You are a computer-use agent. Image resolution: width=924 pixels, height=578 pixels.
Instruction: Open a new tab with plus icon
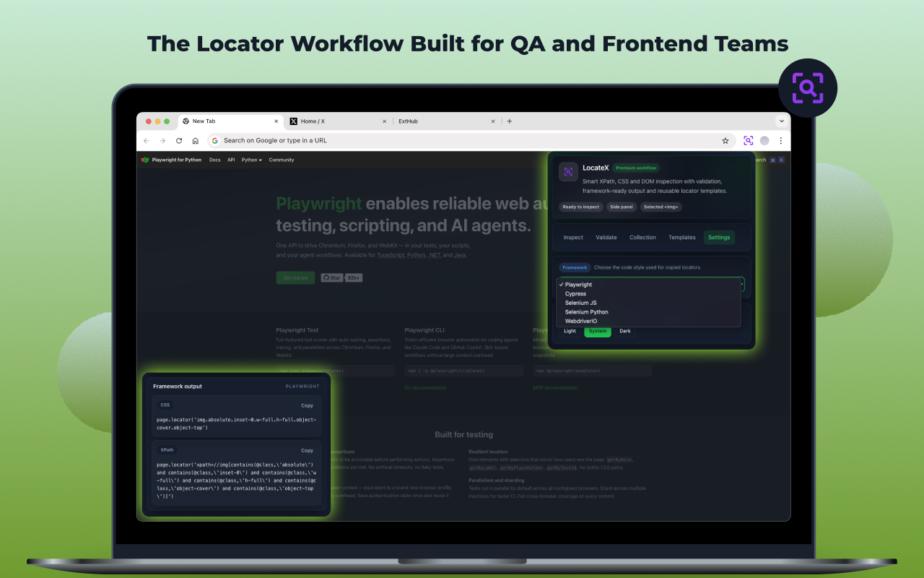click(509, 121)
